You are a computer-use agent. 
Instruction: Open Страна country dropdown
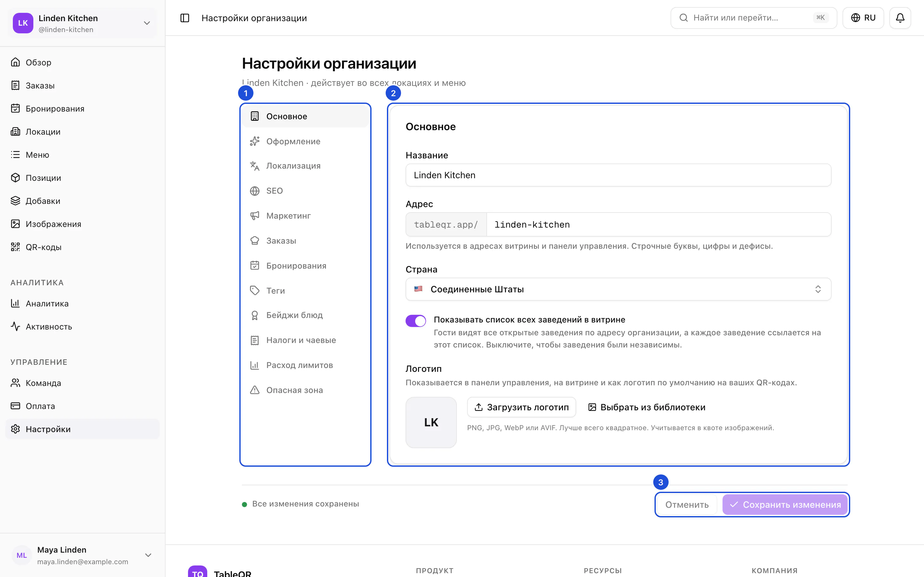coord(618,289)
